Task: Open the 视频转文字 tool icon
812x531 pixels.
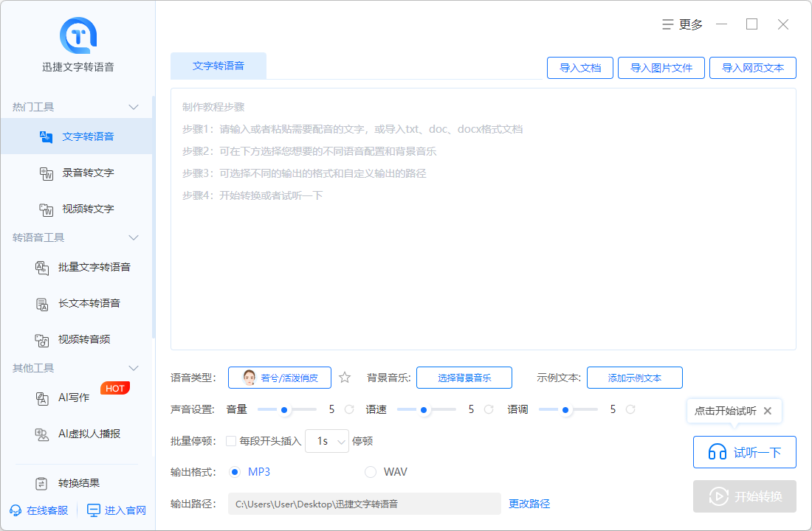Action: [x=46, y=209]
